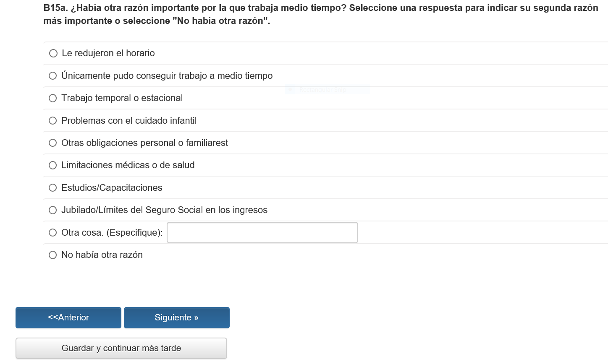Pick "Jubilado/Límites del Seguro Social" option
The image size is (608, 364).
pyautogui.click(x=53, y=210)
